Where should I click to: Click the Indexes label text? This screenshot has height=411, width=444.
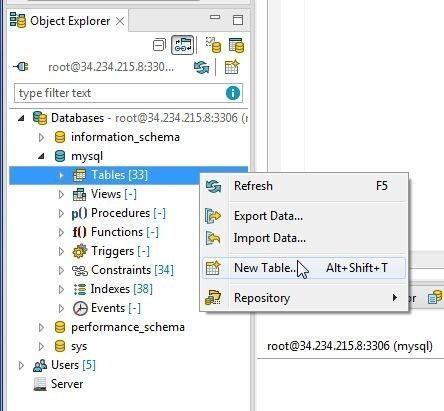[x=110, y=289]
